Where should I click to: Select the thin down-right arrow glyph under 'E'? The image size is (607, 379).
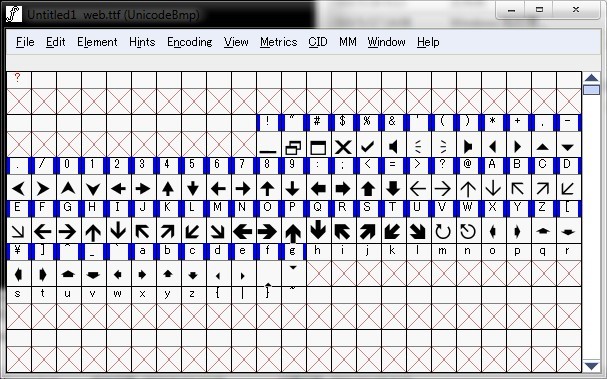(x=18, y=230)
